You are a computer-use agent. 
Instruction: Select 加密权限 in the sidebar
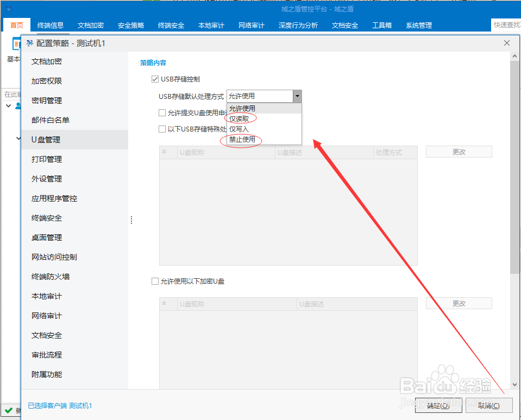click(x=75, y=81)
